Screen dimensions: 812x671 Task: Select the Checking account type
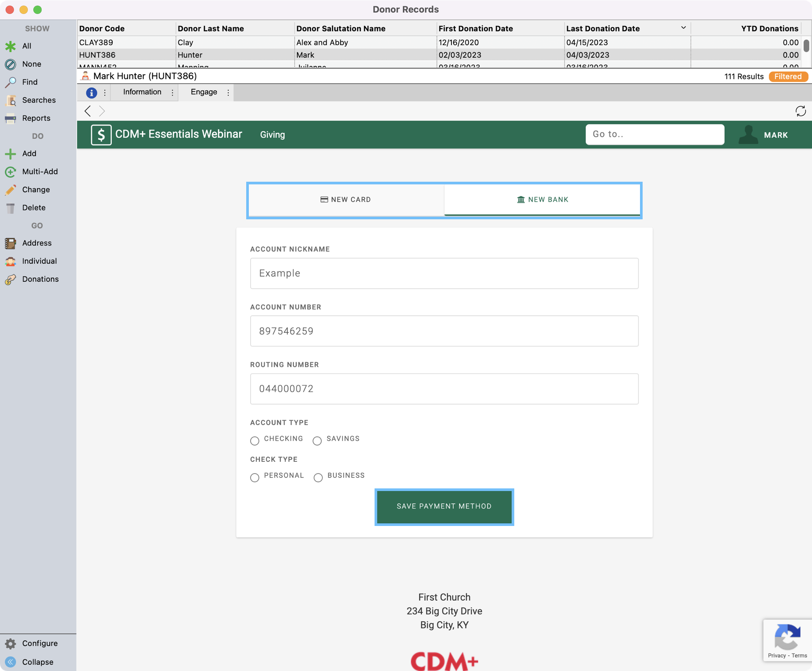point(255,441)
